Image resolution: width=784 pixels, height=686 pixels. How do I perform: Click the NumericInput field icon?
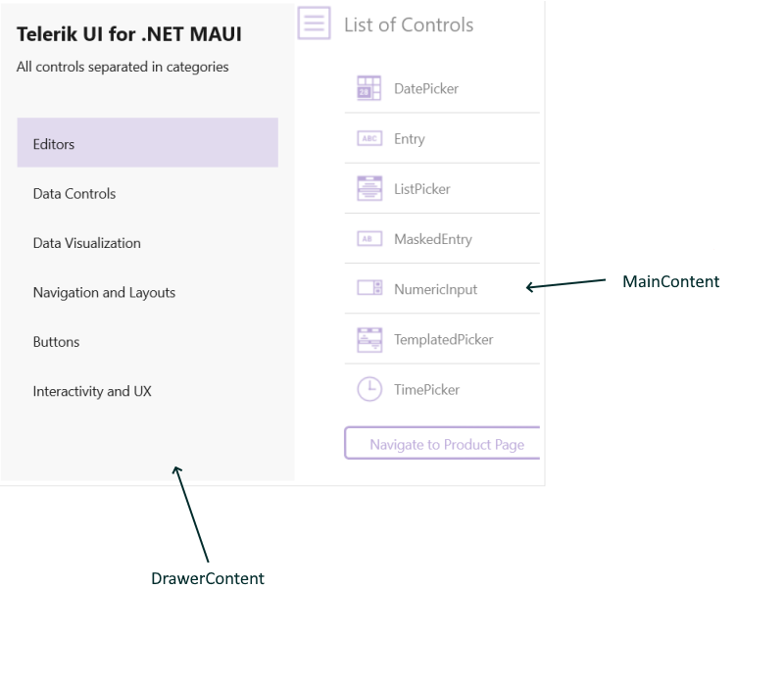pyautogui.click(x=369, y=288)
